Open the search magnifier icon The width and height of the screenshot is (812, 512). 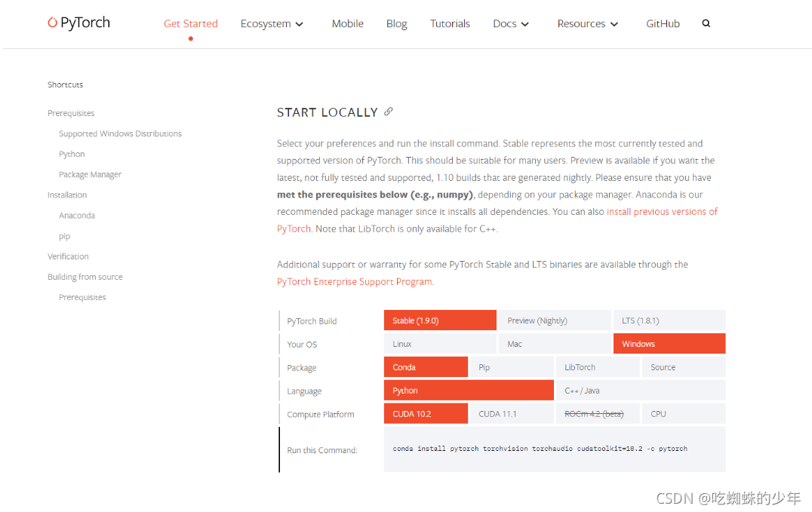[x=706, y=23]
